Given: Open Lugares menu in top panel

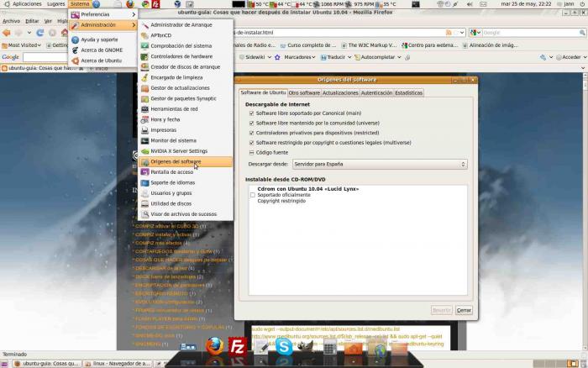Looking at the screenshot, I should 56,4.
